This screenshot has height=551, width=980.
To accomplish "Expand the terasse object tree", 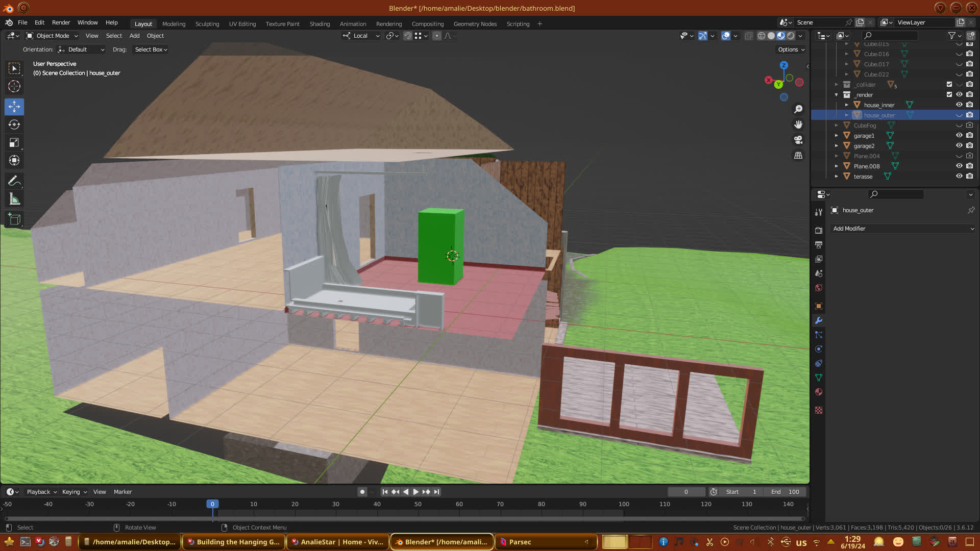I will click(836, 176).
